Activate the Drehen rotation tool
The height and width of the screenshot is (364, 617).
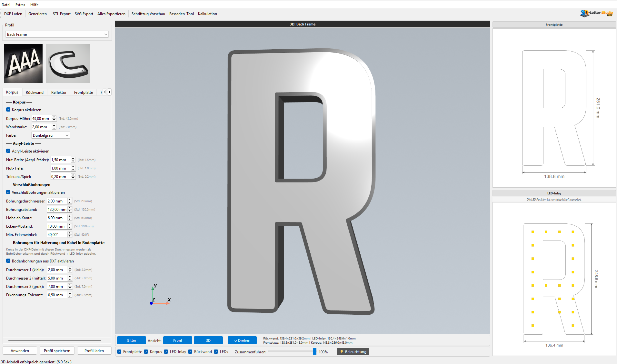point(242,340)
